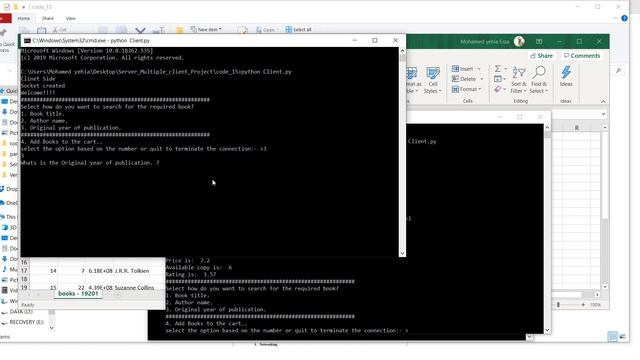Open the Ideas tool in Excel ribbon

tap(566, 76)
